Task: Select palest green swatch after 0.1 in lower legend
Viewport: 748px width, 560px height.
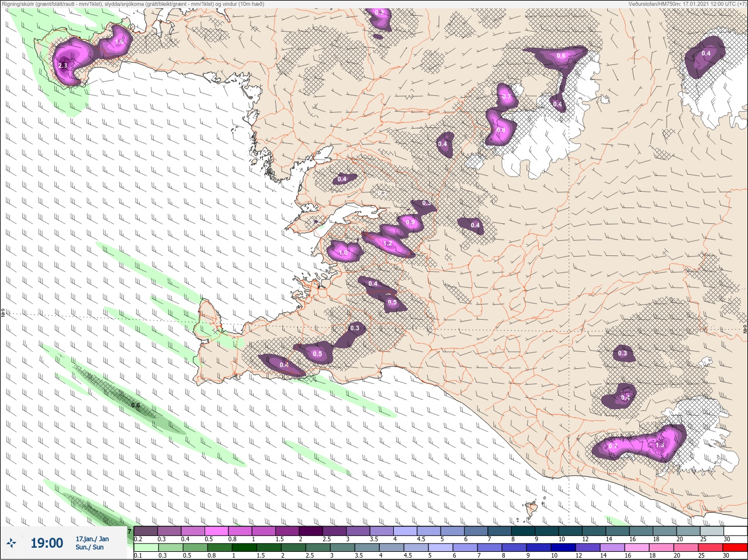Action: 146,547
